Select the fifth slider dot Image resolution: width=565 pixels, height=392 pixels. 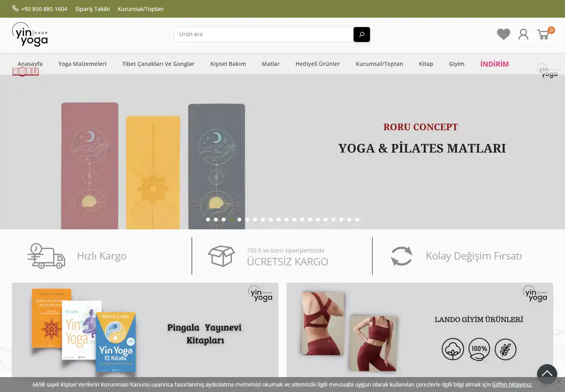(x=239, y=220)
